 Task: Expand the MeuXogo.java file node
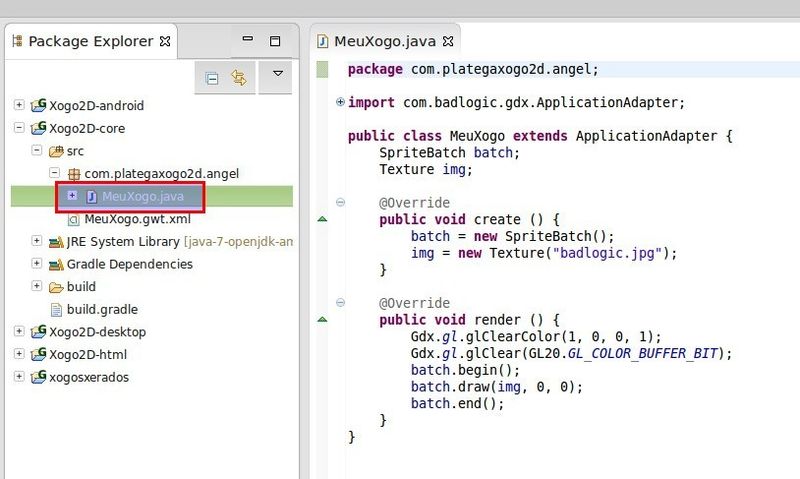pos(72,195)
